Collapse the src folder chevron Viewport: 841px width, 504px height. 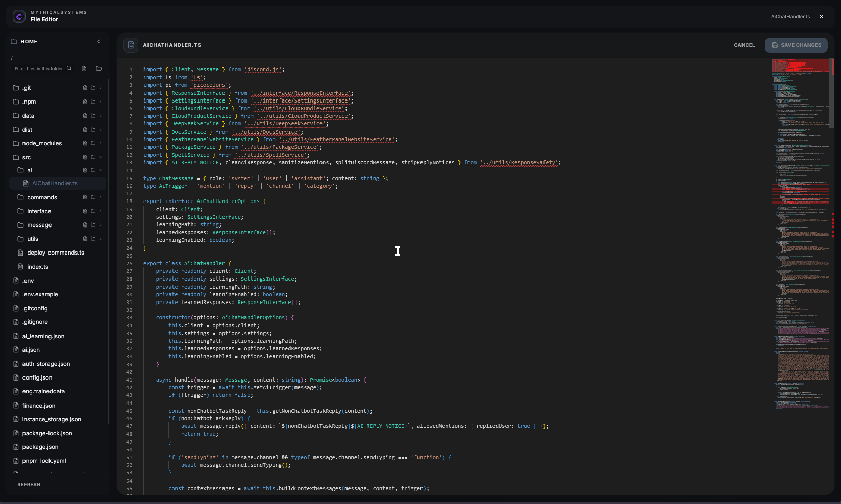pos(101,157)
